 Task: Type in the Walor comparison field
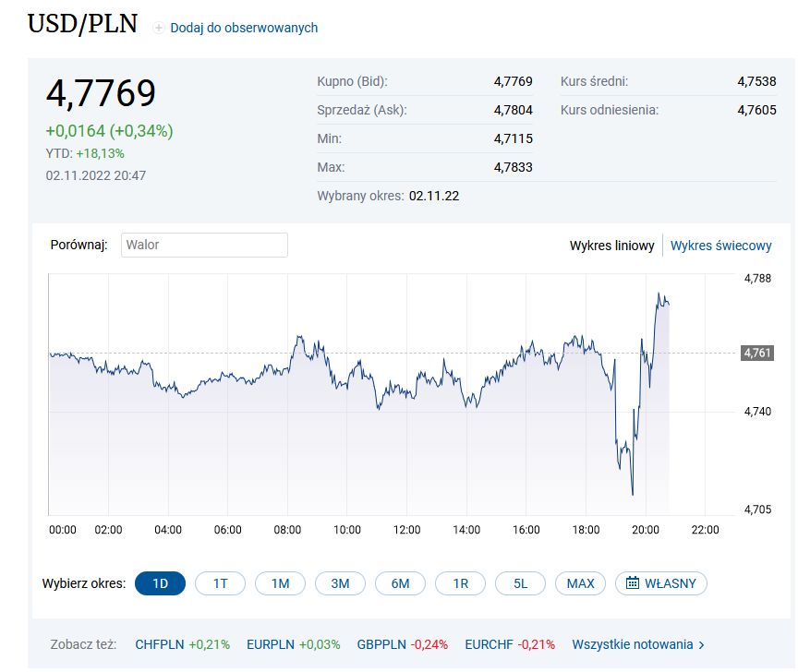tap(204, 245)
